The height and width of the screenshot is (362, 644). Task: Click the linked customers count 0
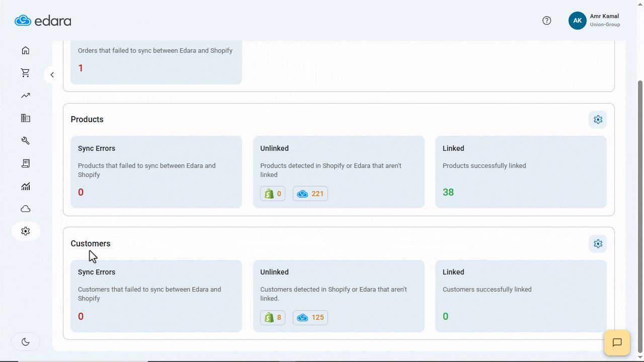(x=446, y=316)
